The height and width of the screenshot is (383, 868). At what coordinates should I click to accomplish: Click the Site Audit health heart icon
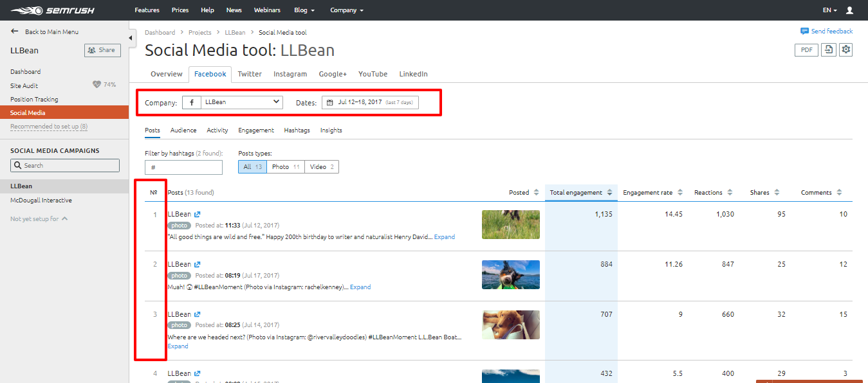click(97, 85)
